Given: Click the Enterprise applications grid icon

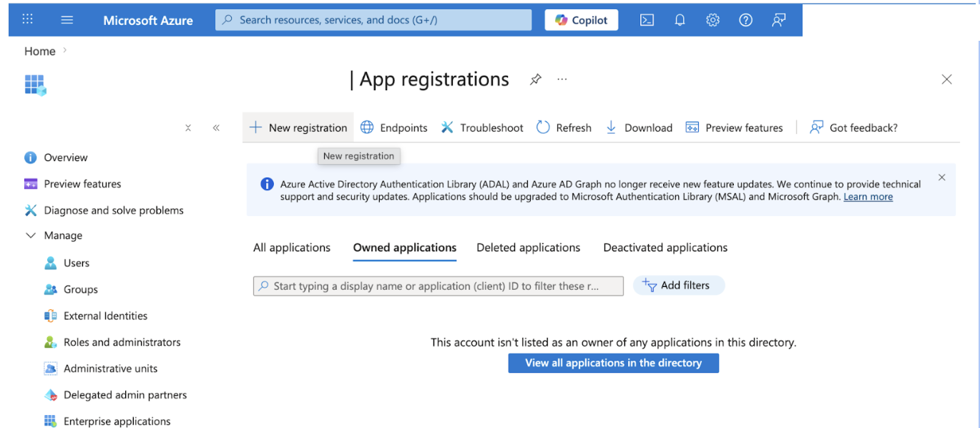Looking at the screenshot, I should tap(51, 421).
